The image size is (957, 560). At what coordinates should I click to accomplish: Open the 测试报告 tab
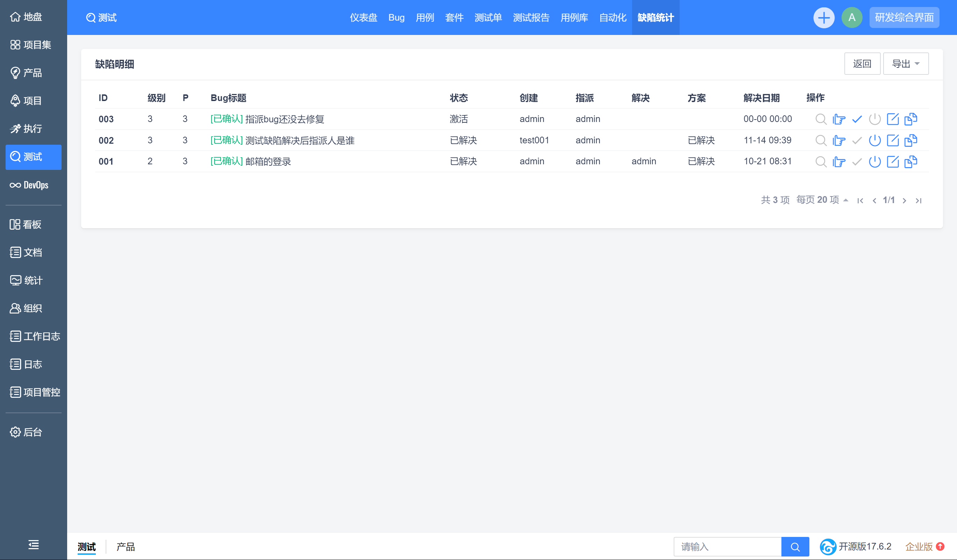tap(531, 17)
